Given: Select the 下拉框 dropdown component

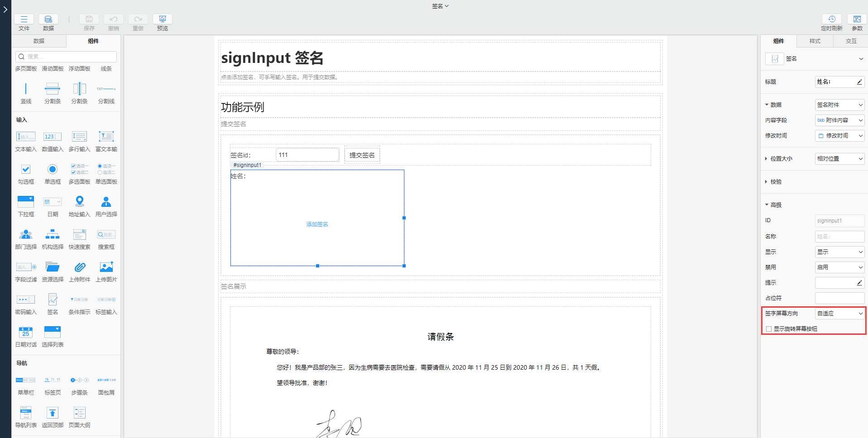Looking at the screenshot, I should [26, 206].
